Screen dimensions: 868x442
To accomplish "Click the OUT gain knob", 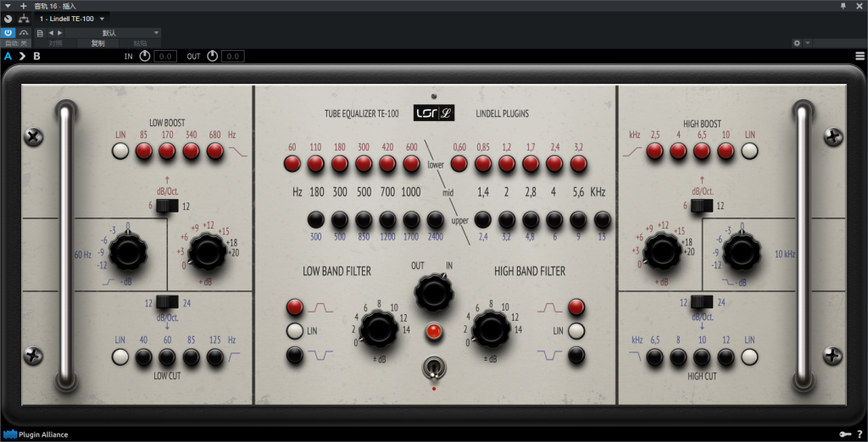I will [x=213, y=56].
